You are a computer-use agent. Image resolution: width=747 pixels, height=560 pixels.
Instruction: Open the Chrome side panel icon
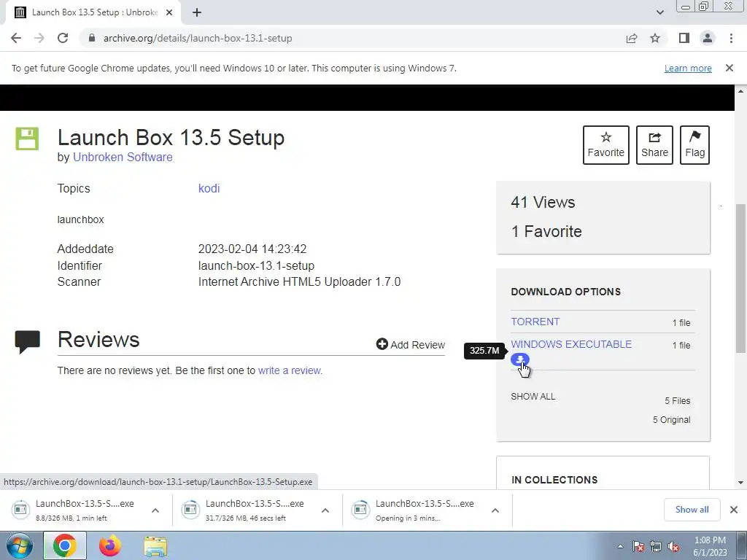pyautogui.click(x=684, y=38)
